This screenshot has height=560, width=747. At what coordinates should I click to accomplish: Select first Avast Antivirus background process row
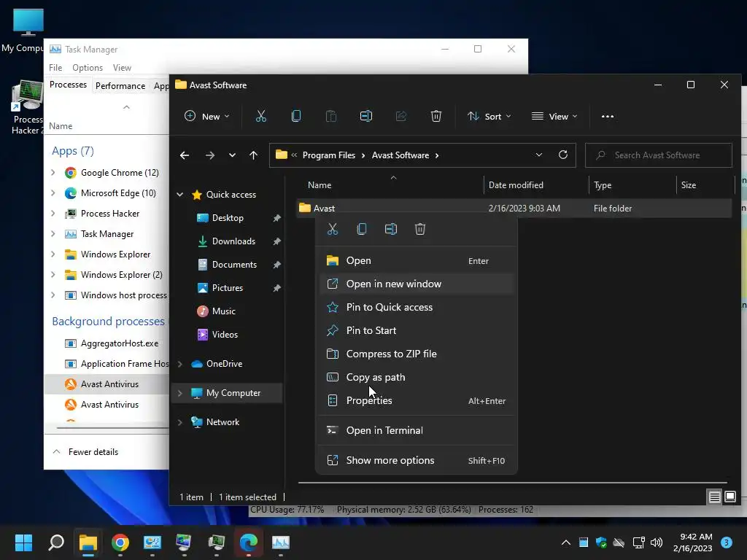[x=107, y=384]
